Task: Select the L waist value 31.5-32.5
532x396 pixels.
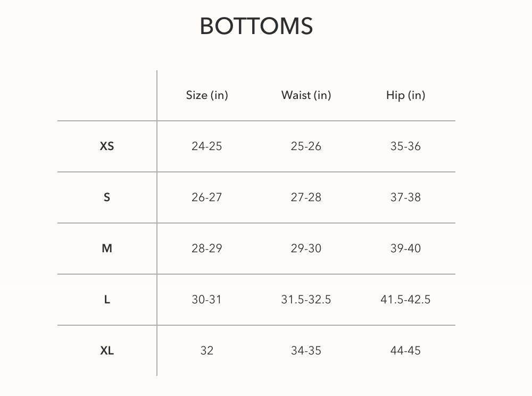Action: 306,300
